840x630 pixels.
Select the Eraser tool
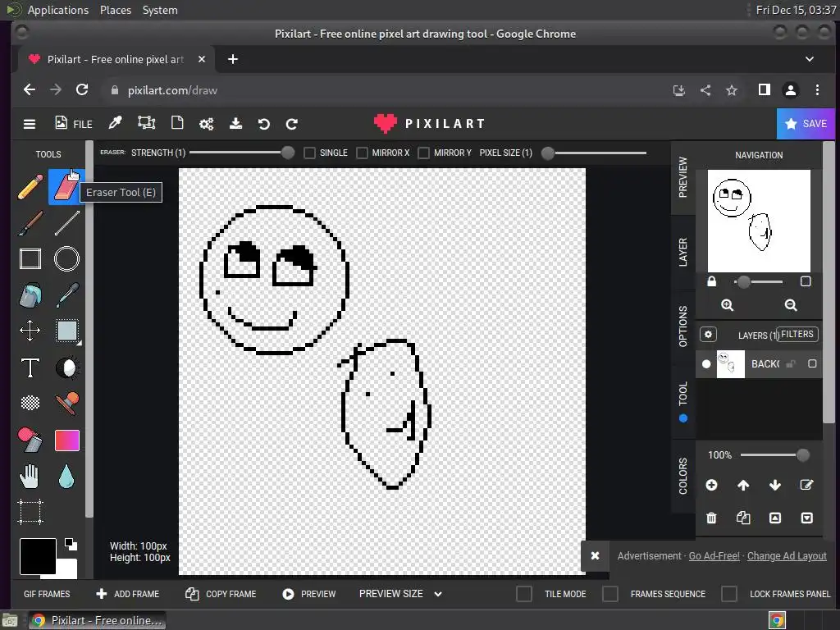tap(66, 187)
